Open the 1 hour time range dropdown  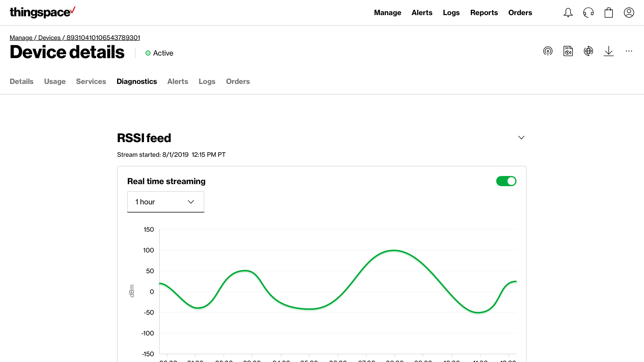click(166, 202)
